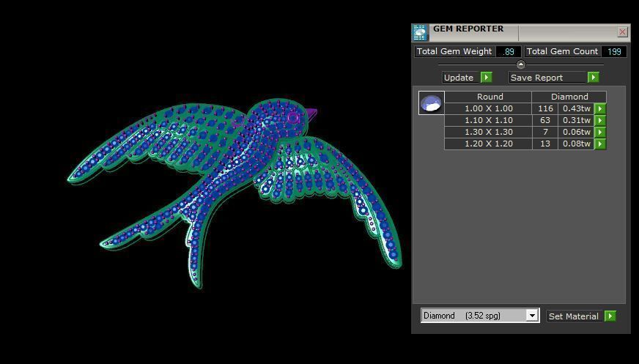Screen dimensions: 639x364
Task: Click the Save Report button
Action: click(547, 78)
